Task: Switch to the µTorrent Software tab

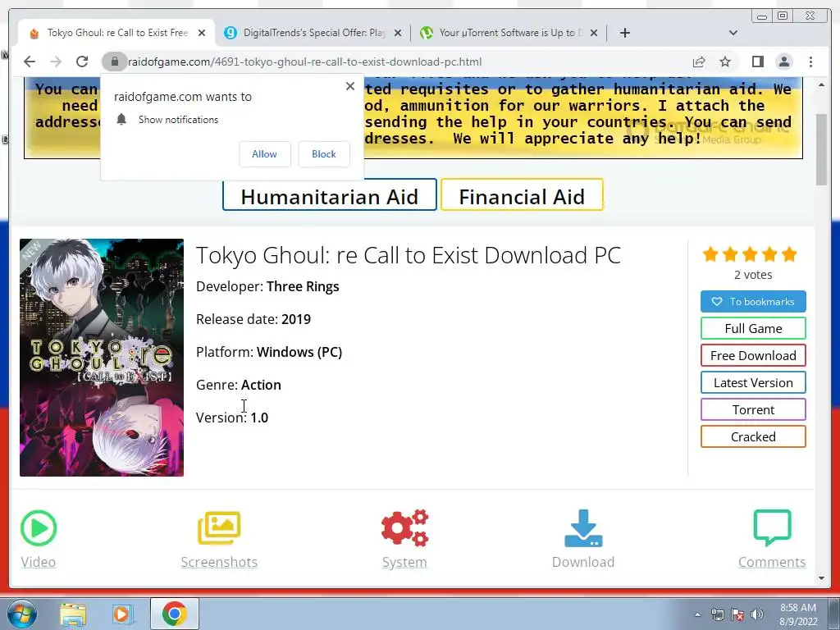Action: (509, 33)
